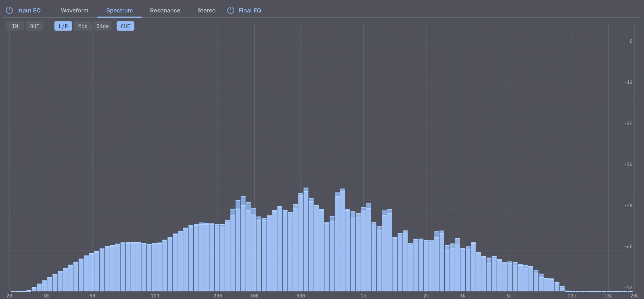Click the -72 dB scale label
The image size is (644, 299).
coord(628,287)
